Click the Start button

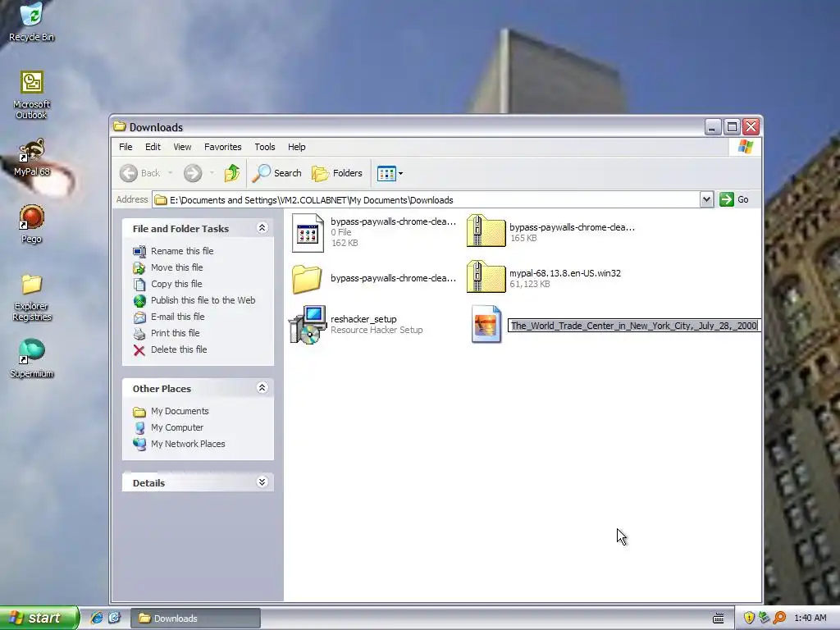39,618
